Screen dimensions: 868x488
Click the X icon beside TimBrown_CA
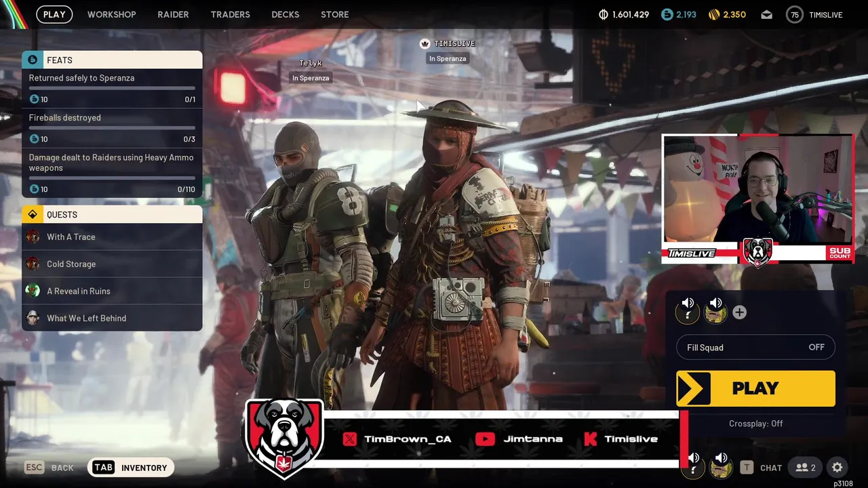pyautogui.click(x=349, y=439)
